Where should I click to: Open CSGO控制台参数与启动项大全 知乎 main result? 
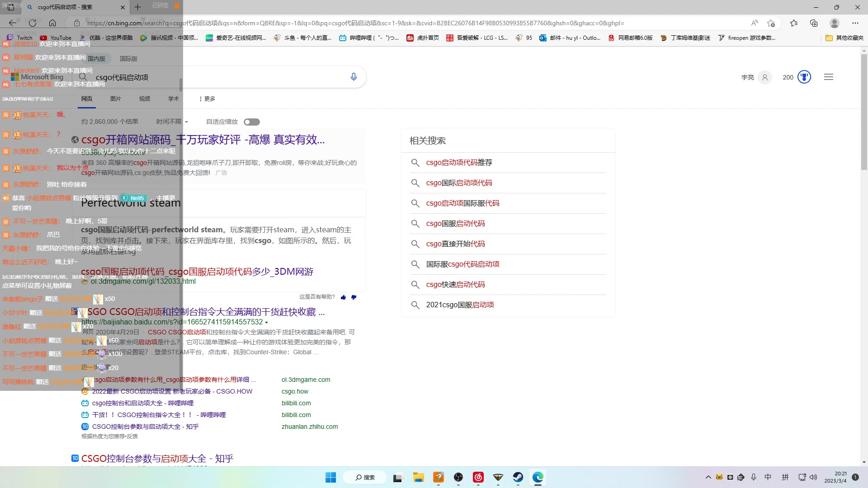pyautogui.click(x=157, y=459)
